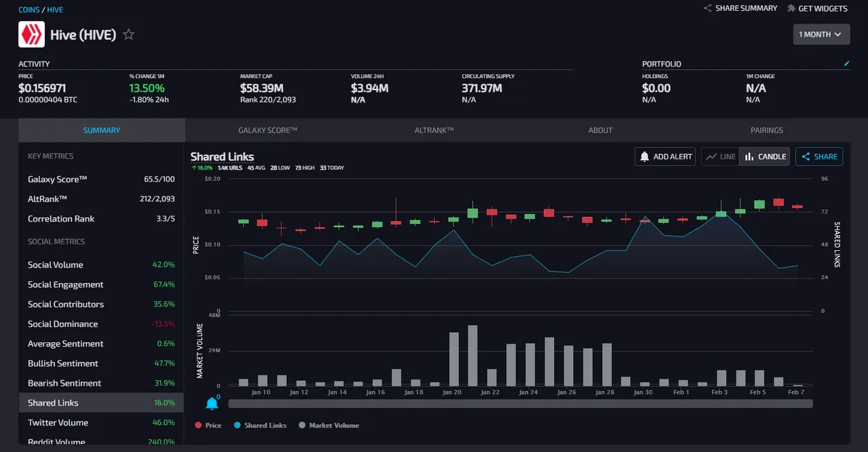The height and width of the screenshot is (452, 868).
Task: Open the AltRank tab
Action: tap(434, 130)
